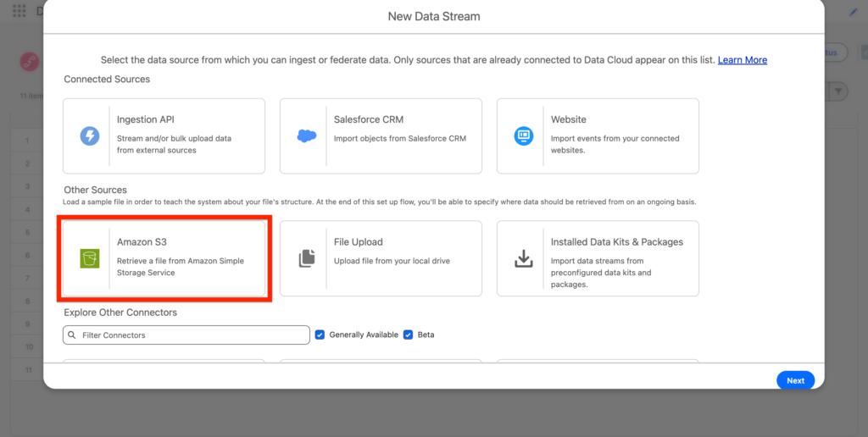Select the Ingestion API card description text
The image size is (868, 437).
click(x=174, y=144)
